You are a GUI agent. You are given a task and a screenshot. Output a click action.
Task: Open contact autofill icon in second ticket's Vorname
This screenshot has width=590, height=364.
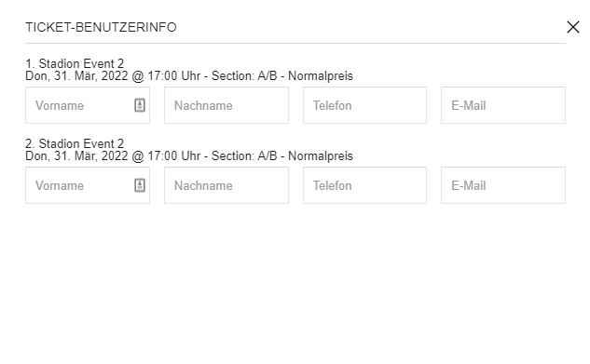140,185
